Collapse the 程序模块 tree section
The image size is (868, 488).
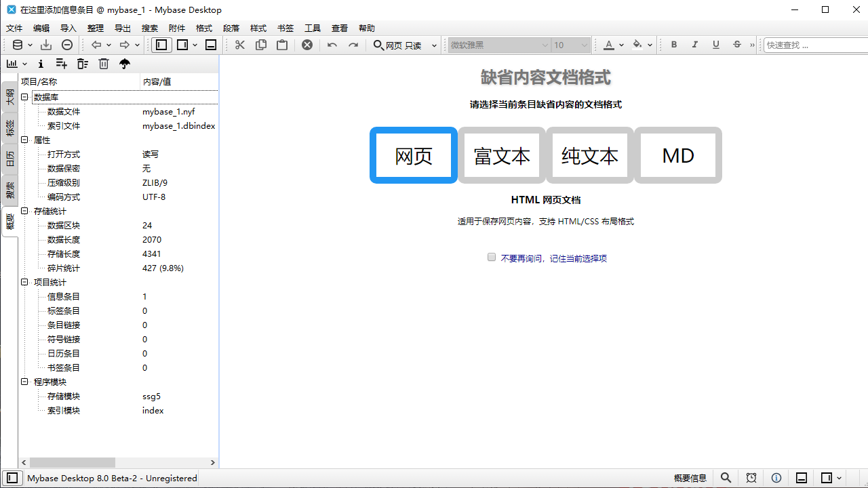pos(24,382)
